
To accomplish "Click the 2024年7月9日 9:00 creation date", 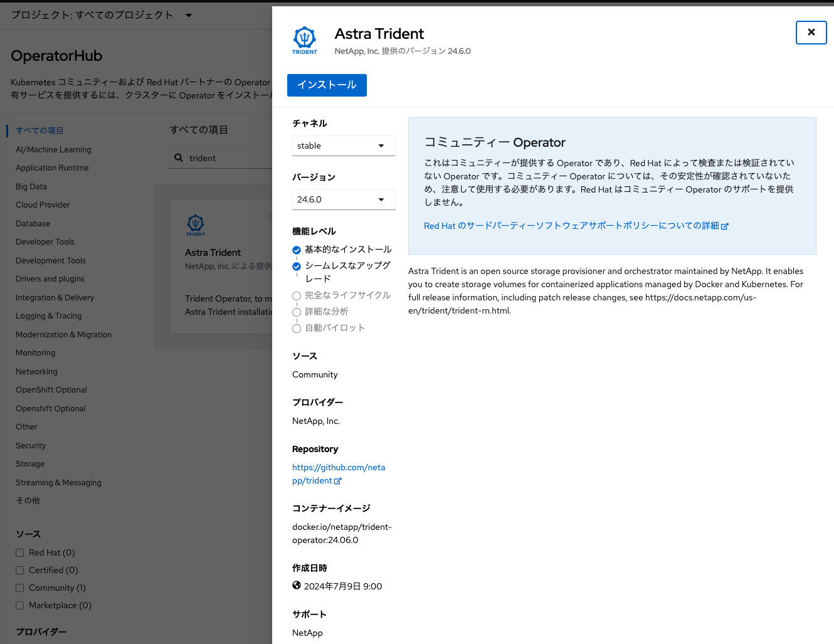I will 343,586.
